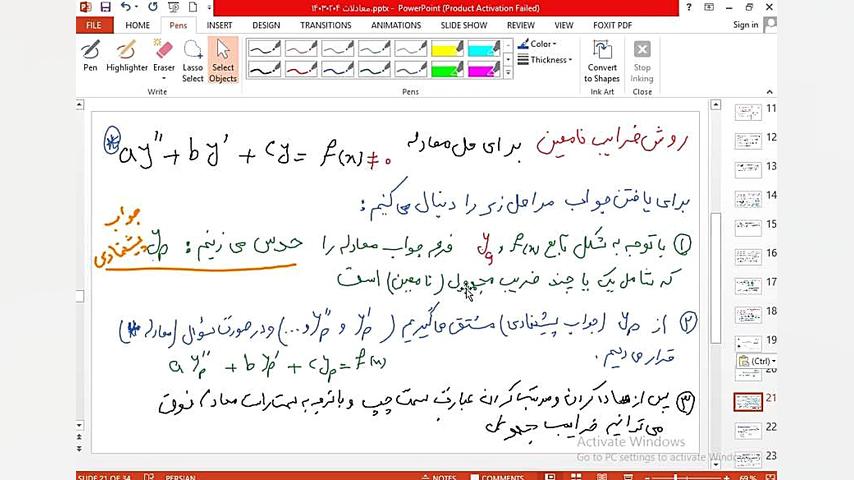Open the VIEW tab
Image resolution: width=854 pixels, height=480 pixels.
coord(564,25)
